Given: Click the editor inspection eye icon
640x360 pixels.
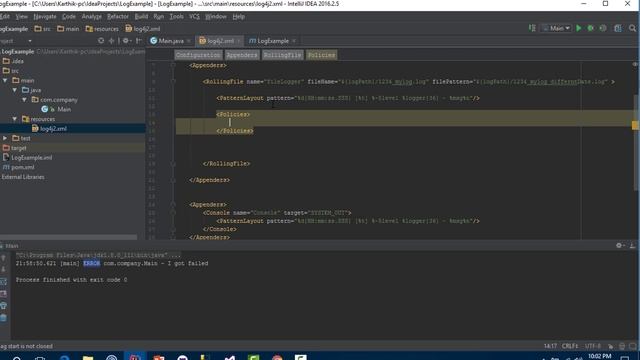Looking at the screenshot, I should [635, 64].
